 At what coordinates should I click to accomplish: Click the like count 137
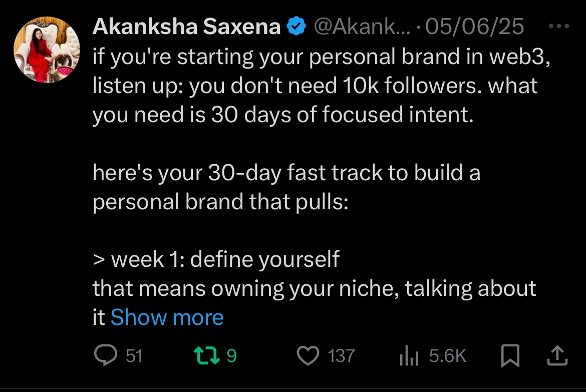point(341,356)
